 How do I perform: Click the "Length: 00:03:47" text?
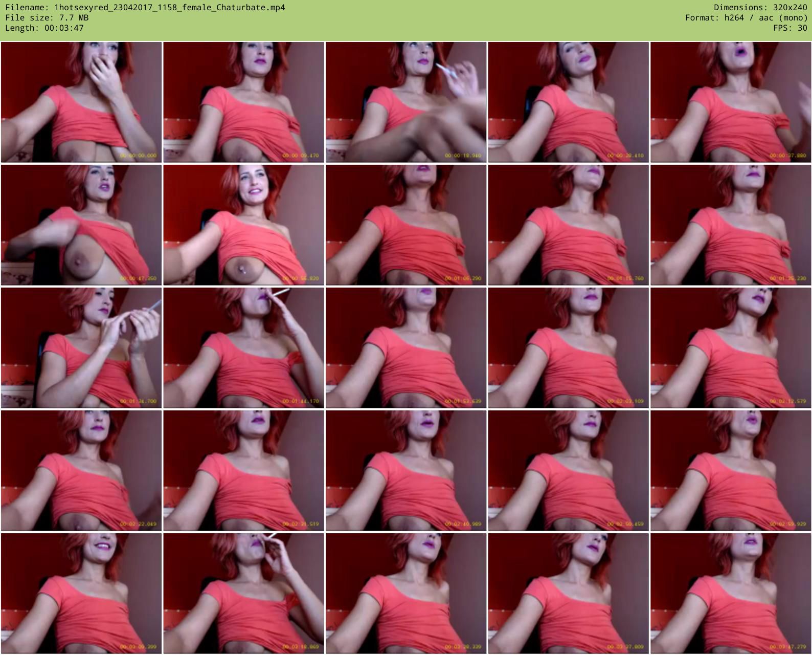[44, 28]
